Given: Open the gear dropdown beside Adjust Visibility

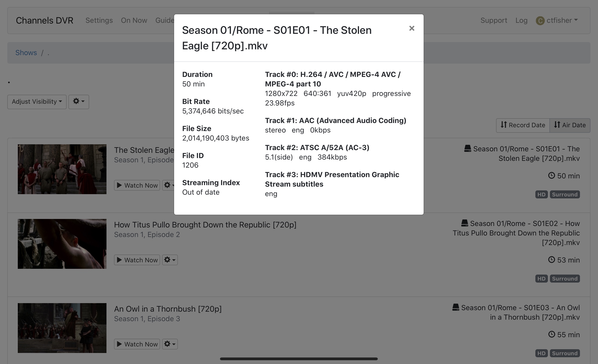Looking at the screenshot, I should pyautogui.click(x=79, y=102).
